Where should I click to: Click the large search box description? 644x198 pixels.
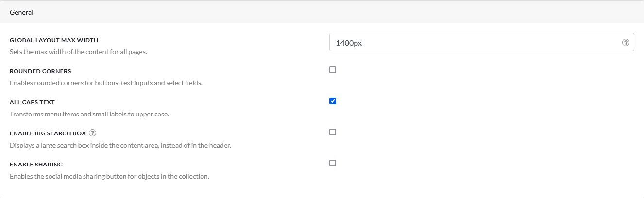pos(120,145)
